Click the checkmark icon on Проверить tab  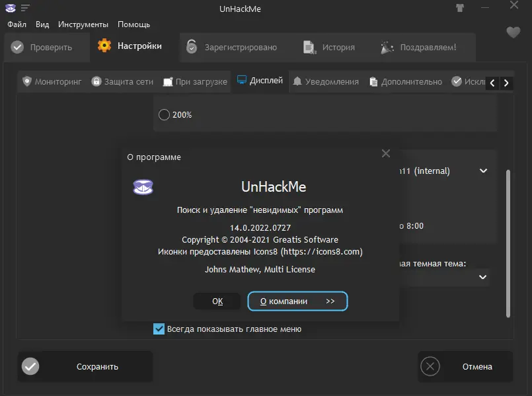pyautogui.click(x=17, y=47)
